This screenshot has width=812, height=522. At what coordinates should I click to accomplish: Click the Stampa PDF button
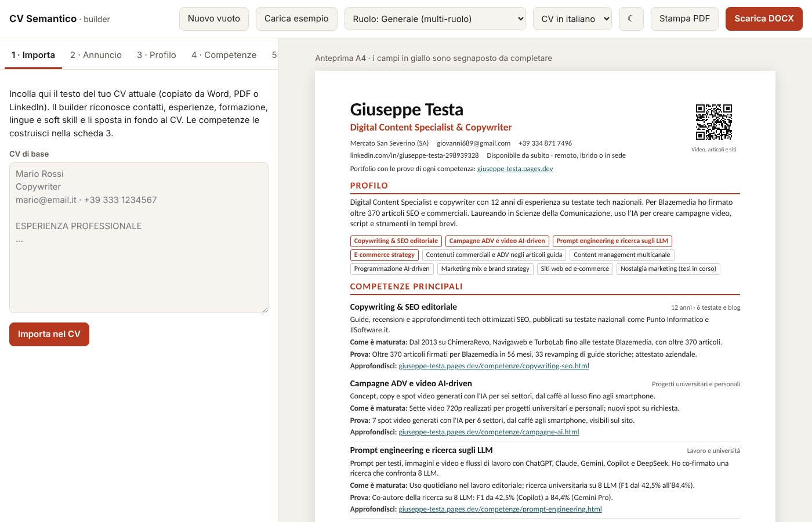(684, 19)
